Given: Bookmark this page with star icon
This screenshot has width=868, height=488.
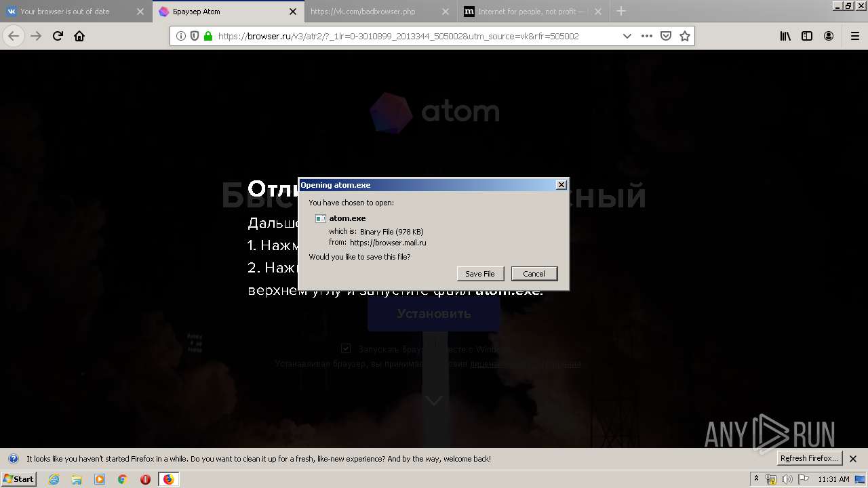Looking at the screenshot, I should pyautogui.click(x=685, y=36).
